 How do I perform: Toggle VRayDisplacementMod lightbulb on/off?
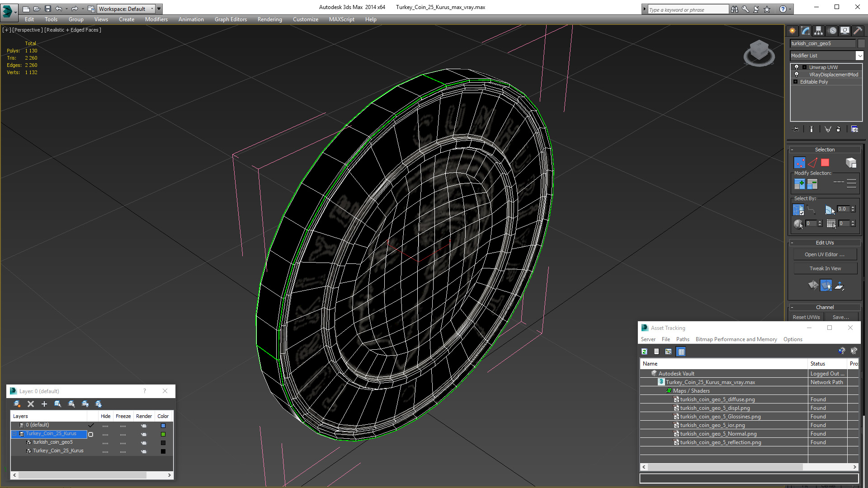[797, 74]
